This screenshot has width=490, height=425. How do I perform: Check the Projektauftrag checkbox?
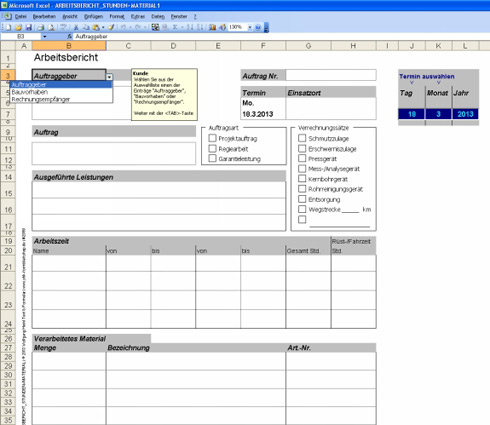[x=212, y=138]
